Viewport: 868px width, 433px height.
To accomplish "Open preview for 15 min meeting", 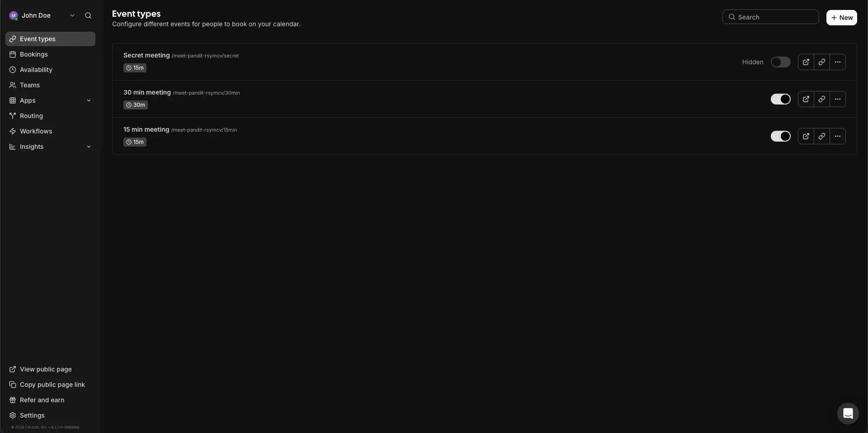I will click(806, 136).
